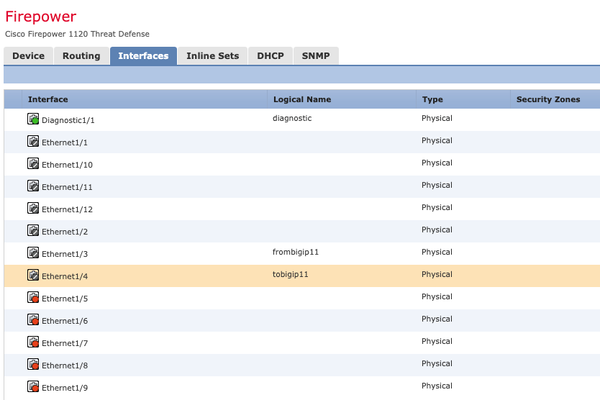Click the Ethernet1/2 interface icon

coord(33,230)
